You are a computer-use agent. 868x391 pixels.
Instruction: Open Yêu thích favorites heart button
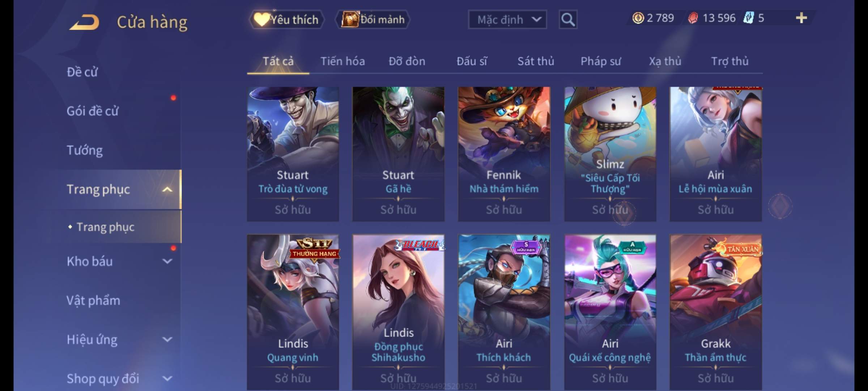(x=286, y=19)
